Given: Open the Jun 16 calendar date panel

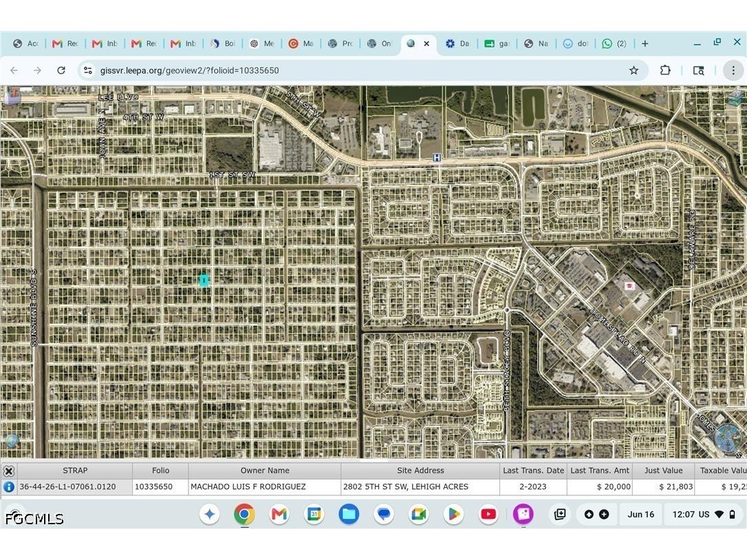Looking at the screenshot, I should pyautogui.click(x=641, y=514).
